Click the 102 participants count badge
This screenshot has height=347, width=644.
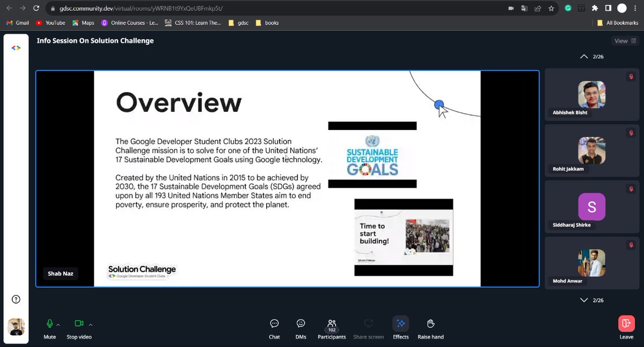coord(332,330)
